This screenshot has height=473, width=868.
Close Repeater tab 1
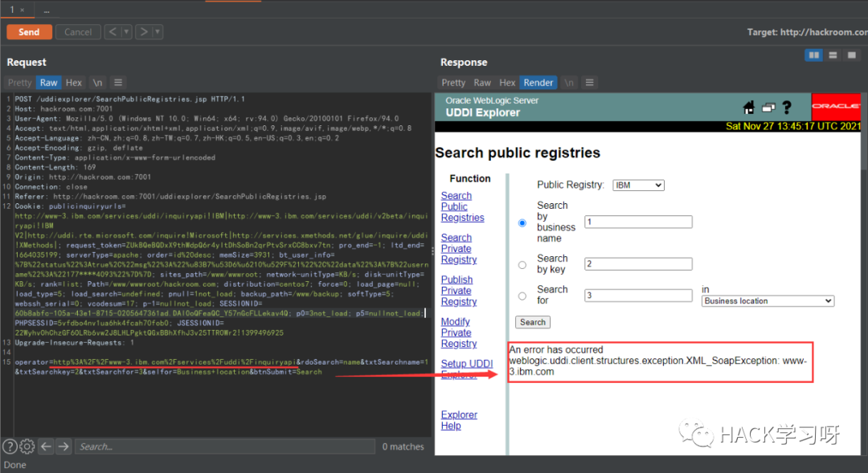23,10
